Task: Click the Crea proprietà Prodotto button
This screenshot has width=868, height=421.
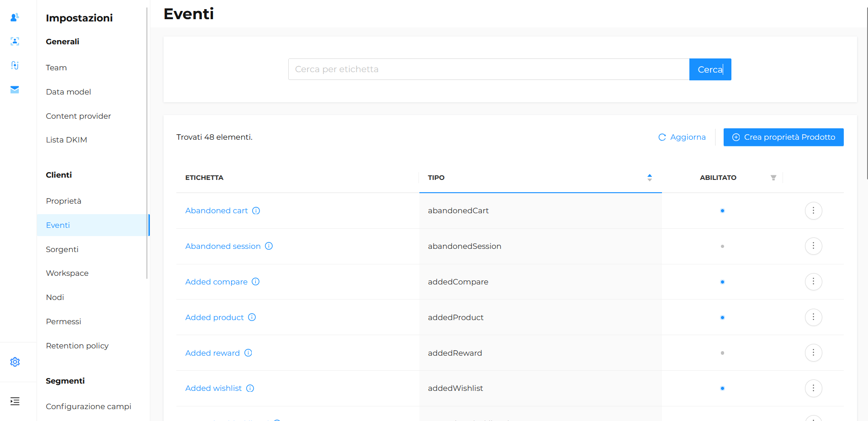Action: click(x=783, y=137)
